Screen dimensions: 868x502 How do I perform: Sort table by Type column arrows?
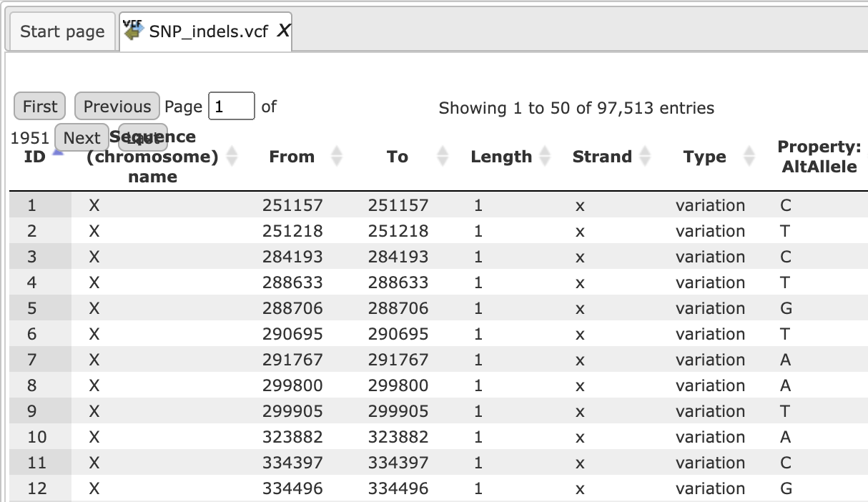coord(749,157)
